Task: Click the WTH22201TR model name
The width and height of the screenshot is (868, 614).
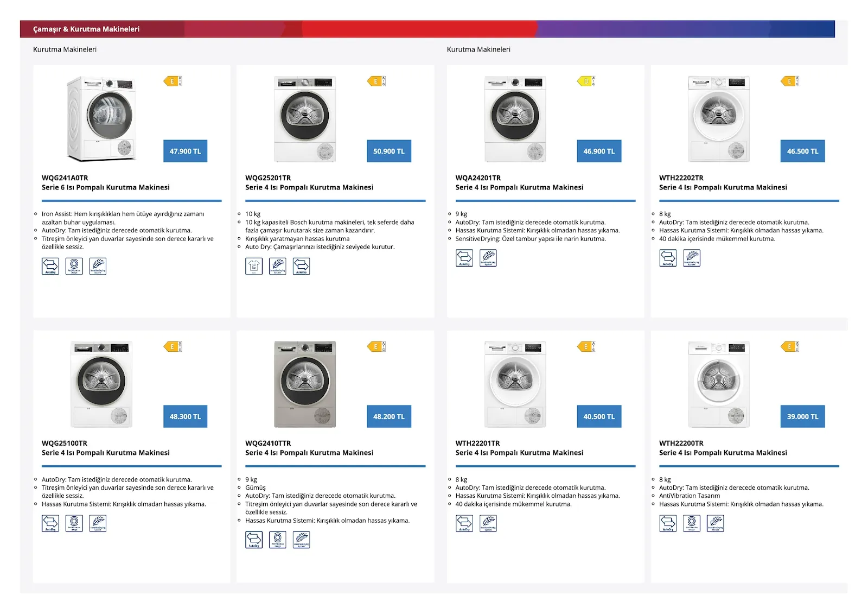Action: (x=478, y=444)
